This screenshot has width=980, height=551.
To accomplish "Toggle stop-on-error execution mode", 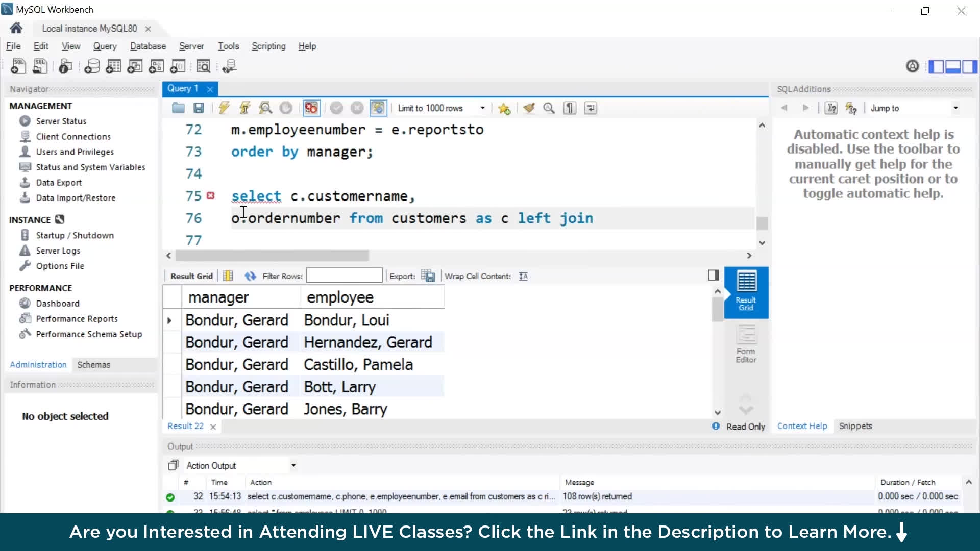I will click(x=311, y=108).
